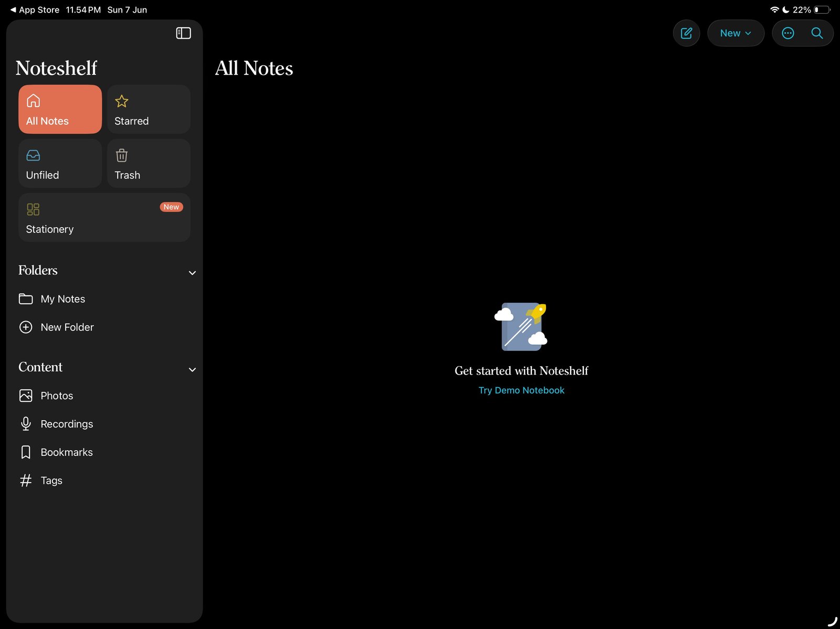Click the rocket notebook illustration
840x629 pixels.
coord(521,326)
